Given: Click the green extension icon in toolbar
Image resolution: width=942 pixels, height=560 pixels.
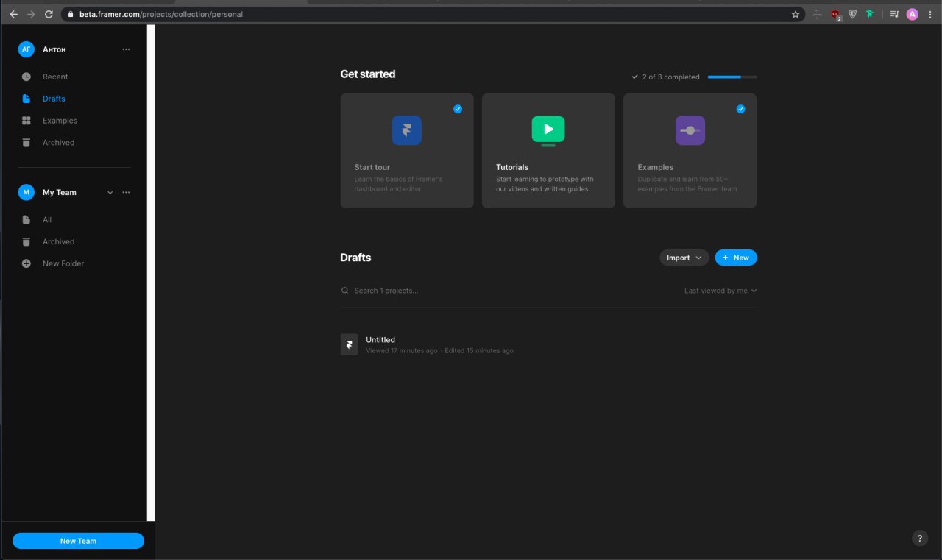Looking at the screenshot, I should (x=870, y=14).
